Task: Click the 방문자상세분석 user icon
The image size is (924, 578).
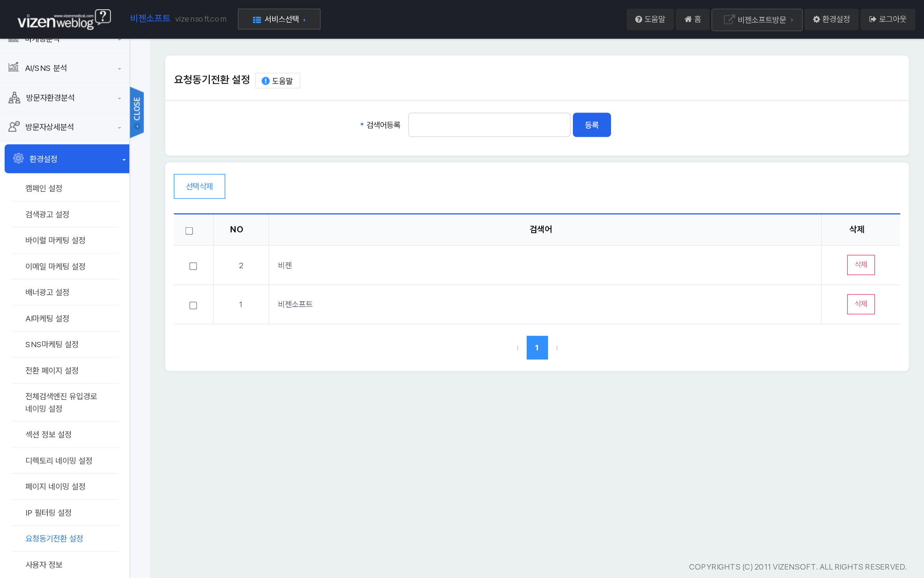Action: pyautogui.click(x=14, y=126)
